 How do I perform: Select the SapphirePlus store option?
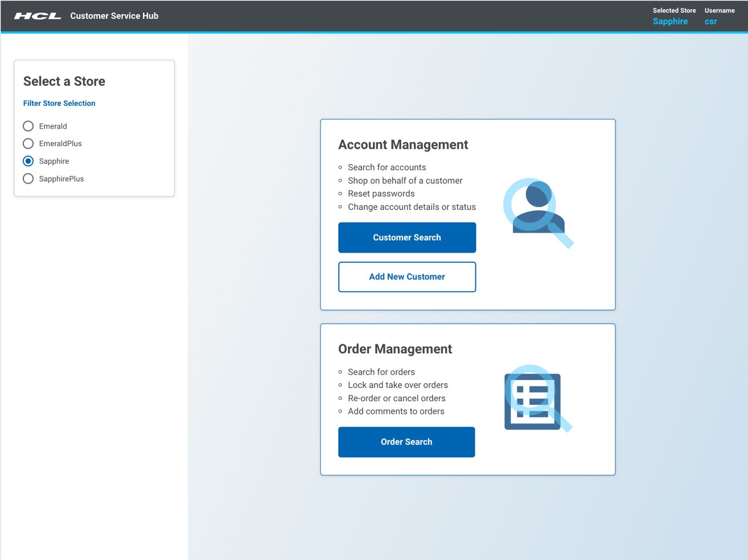(28, 178)
